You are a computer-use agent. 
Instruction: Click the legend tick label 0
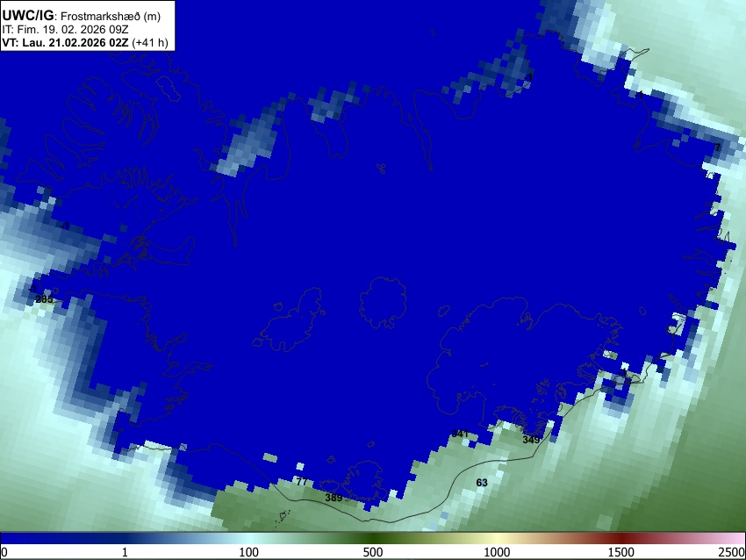[4, 552]
